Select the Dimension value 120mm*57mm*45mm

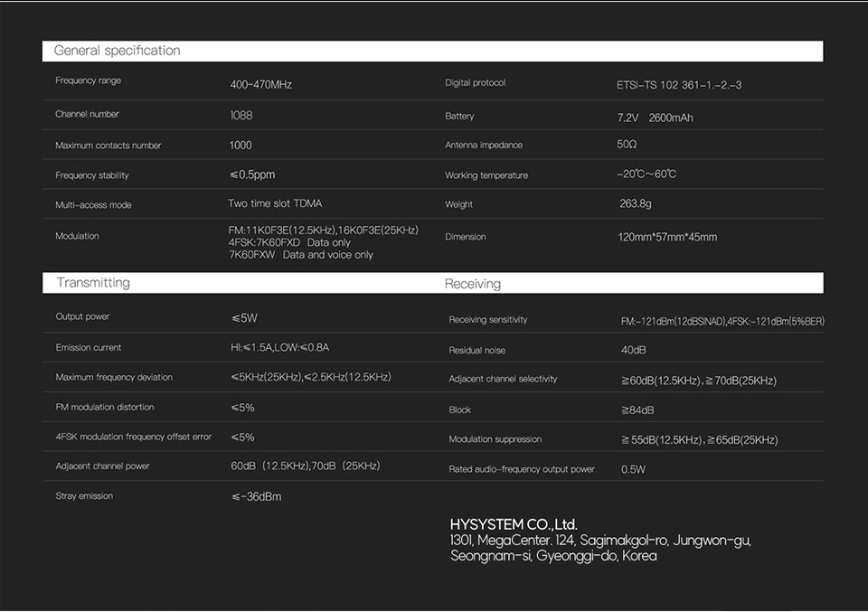(x=667, y=237)
